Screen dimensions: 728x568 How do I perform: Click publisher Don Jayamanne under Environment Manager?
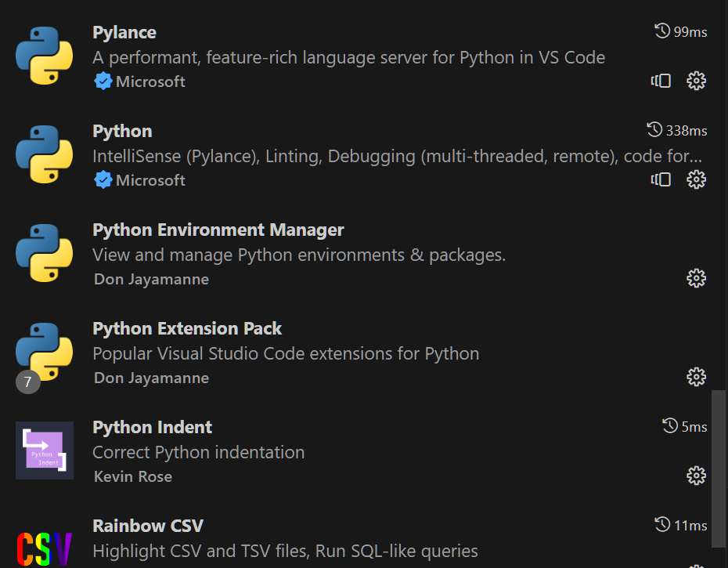point(150,279)
